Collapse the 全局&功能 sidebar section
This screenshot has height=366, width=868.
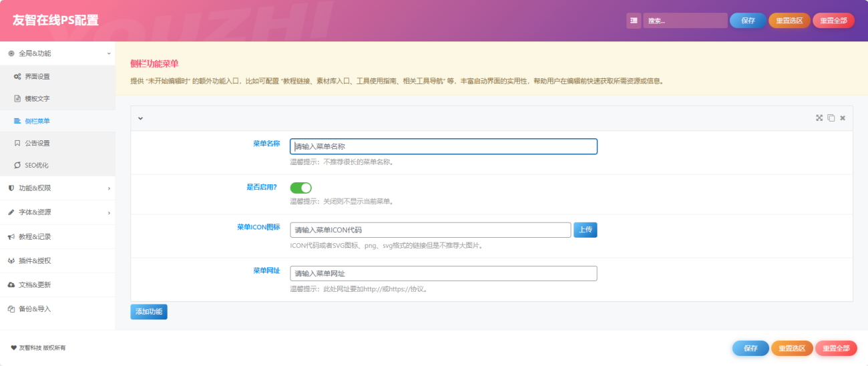coord(57,53)
